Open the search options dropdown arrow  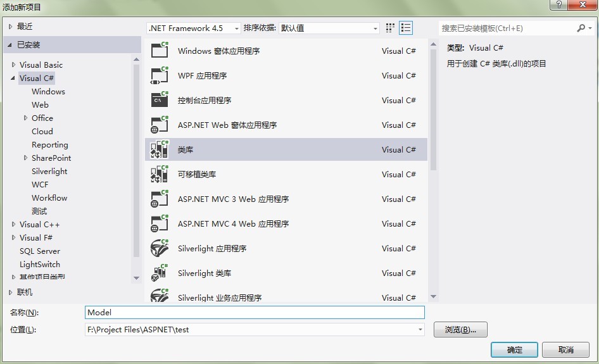(x=590, y=28)
